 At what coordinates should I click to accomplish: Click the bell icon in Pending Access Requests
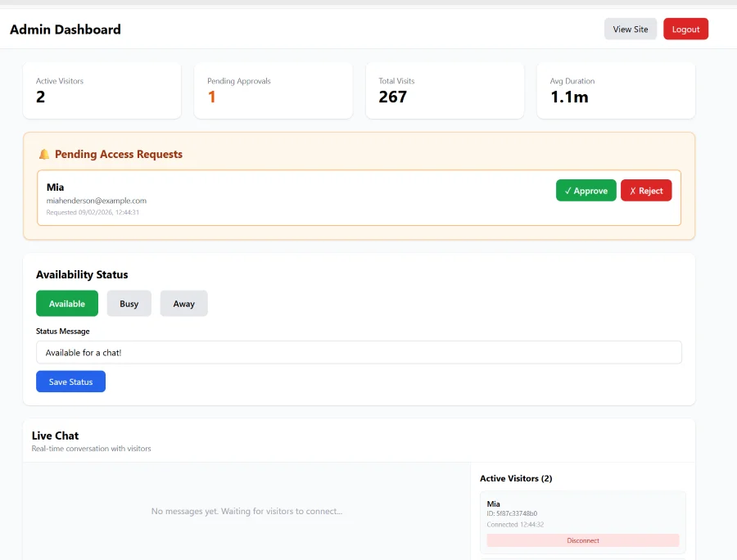(x=45, y=154)
